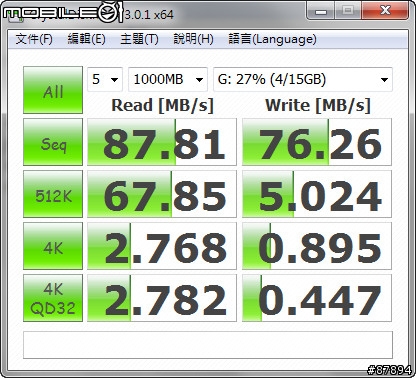Click the Seq read value 87.81
Screen dimensions: 416x378
[162, 142]
